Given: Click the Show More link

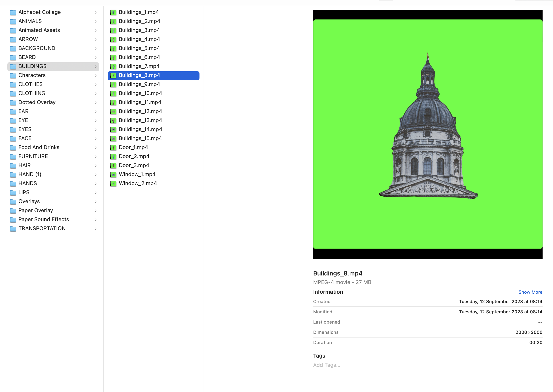Looking at the screenshot, I should [x=530, y=292].
